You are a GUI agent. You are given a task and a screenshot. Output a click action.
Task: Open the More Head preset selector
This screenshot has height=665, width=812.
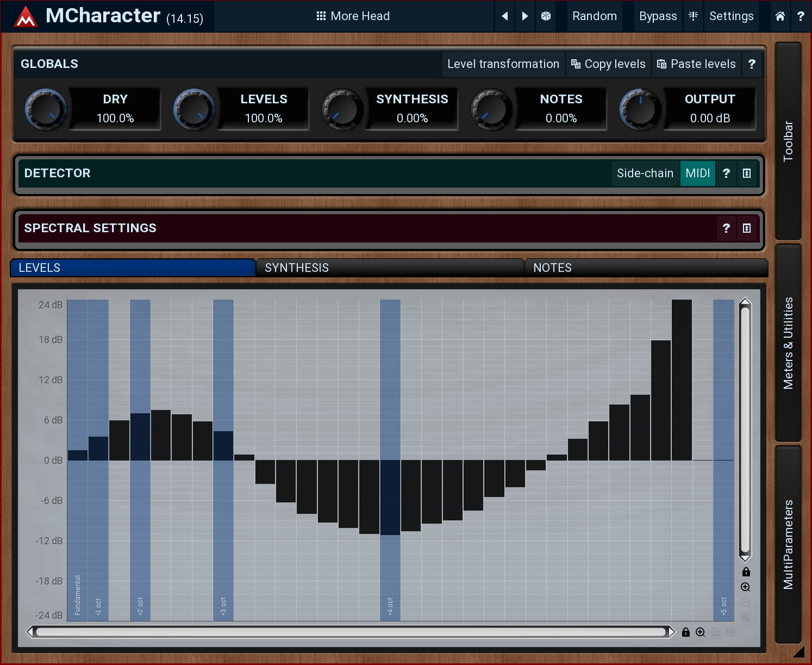click(353, 16)
